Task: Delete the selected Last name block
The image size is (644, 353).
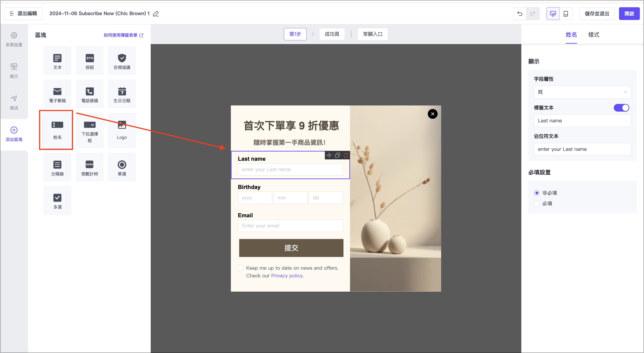Action: tap(346, 155)
